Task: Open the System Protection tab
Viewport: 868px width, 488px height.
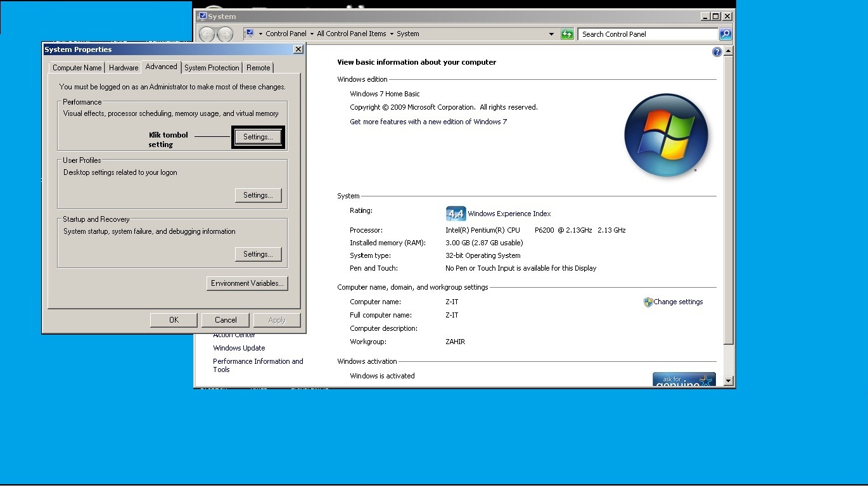Action: tap(212, 68)
